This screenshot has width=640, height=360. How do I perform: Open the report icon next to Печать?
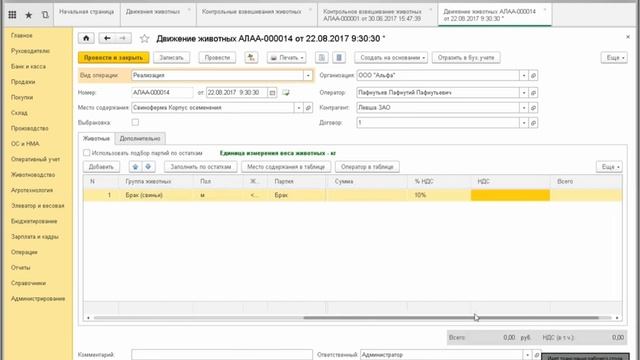(x=322, y=58)
